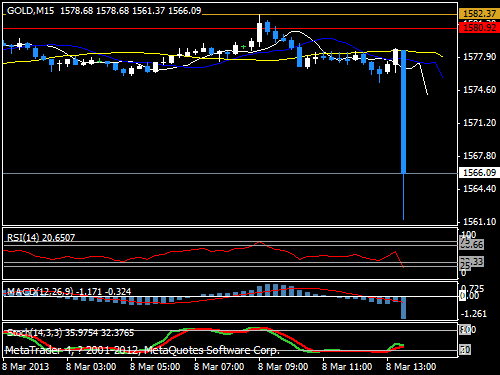The image size is (500, 375).
Task: Click the 1574.60 price scale value
Action: 479,90
